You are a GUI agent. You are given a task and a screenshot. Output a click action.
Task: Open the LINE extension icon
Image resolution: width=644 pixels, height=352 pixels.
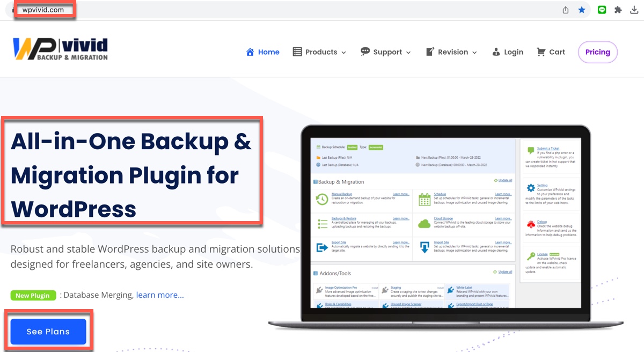pos(602,10)
